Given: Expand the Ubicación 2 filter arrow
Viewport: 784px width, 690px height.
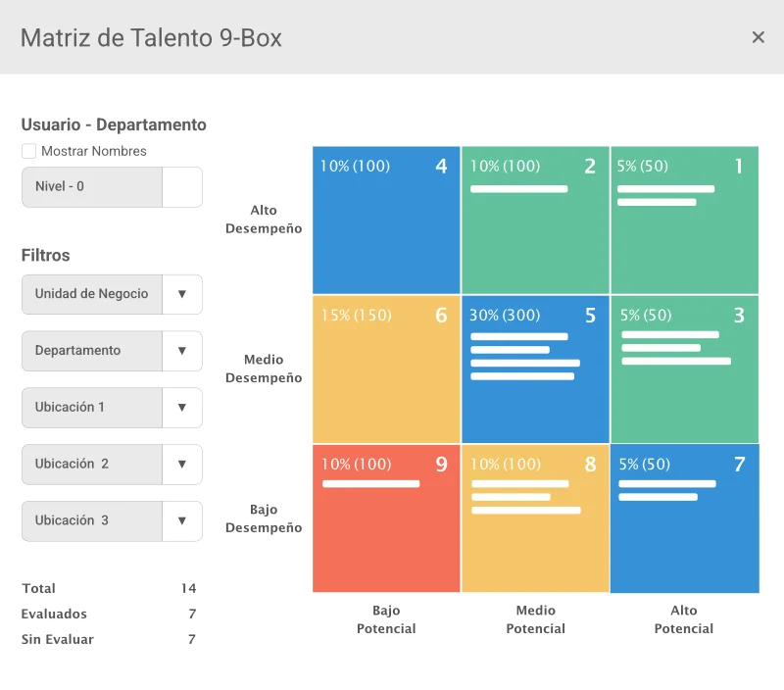Looking at the screenshot, I should click(x=181, y=465).
